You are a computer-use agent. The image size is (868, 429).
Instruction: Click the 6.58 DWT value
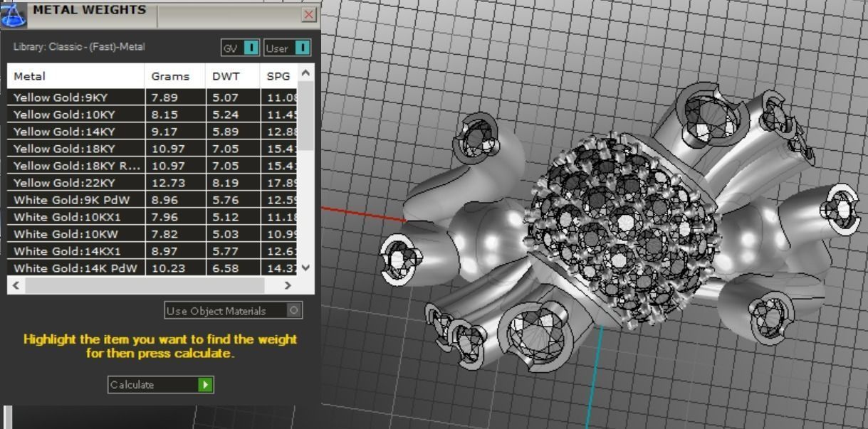[225, 268]
